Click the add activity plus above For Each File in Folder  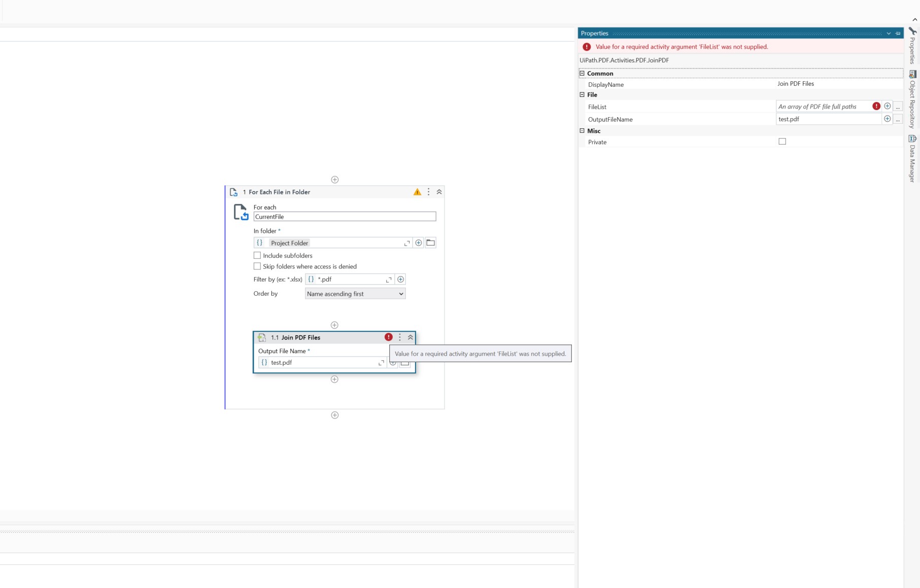[x=334, y=180]
